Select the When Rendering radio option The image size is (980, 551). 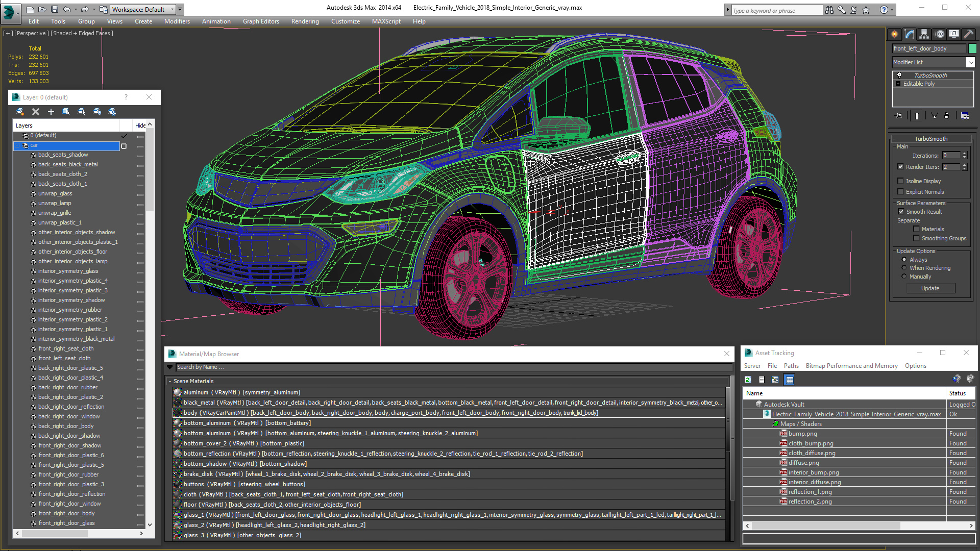point(904,268)
